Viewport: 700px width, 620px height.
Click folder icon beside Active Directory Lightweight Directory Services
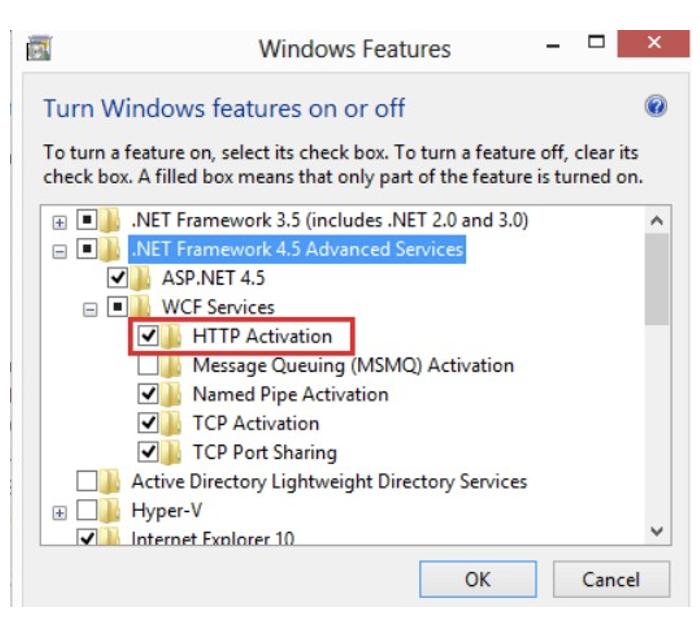pos(110,481)
